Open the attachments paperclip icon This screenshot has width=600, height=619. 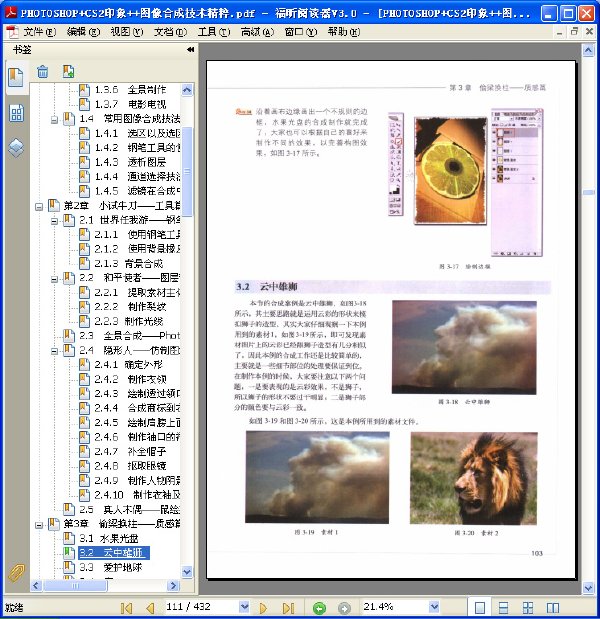click(16, 573)
